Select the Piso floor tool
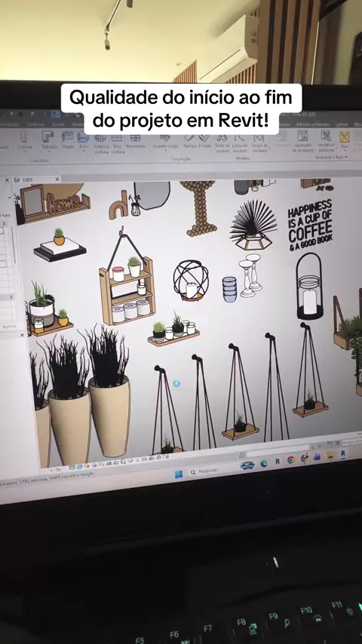The height and width of the screenshot is (644, 362). tap(84, 140)
